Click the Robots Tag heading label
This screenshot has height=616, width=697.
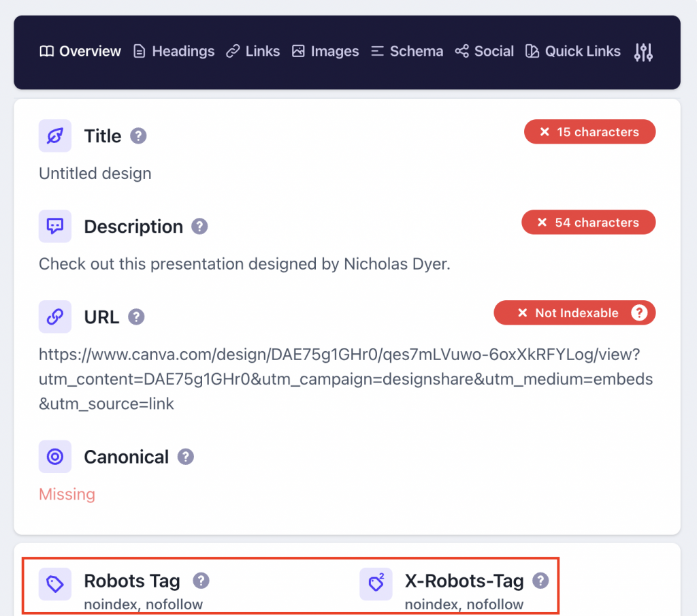click(132, 581)
